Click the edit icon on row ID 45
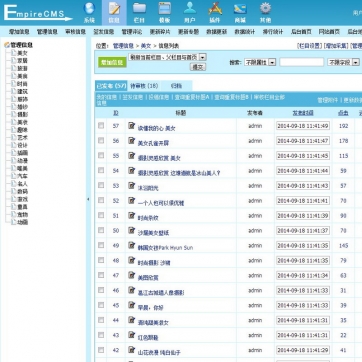362x362 pixels. (132, 305)
